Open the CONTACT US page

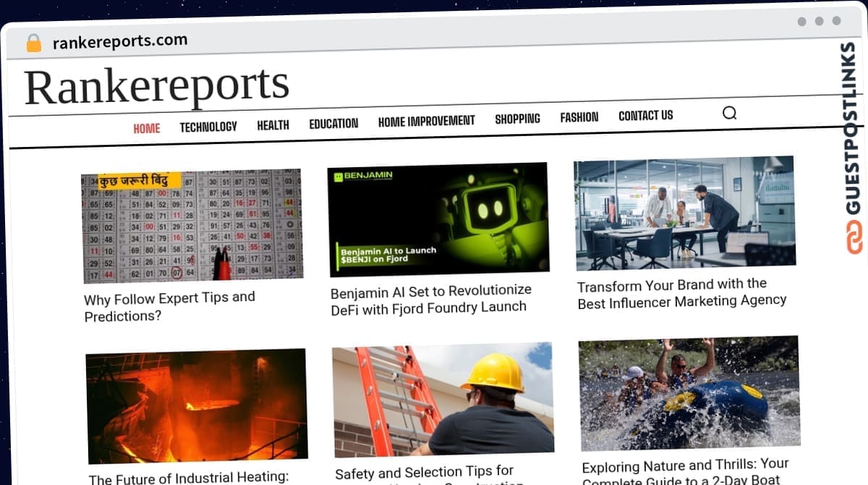click(646, 115)
